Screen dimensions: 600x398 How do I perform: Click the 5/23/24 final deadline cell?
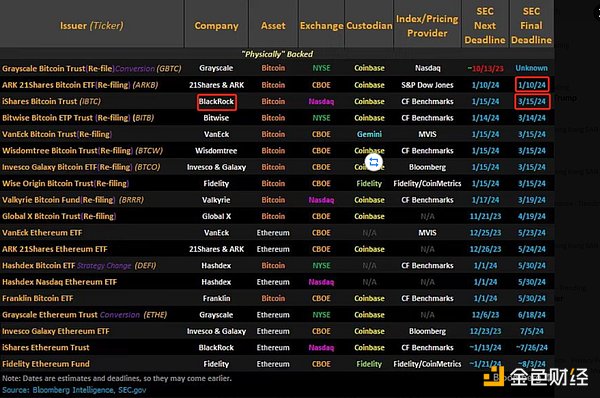[x=532, y=233]
